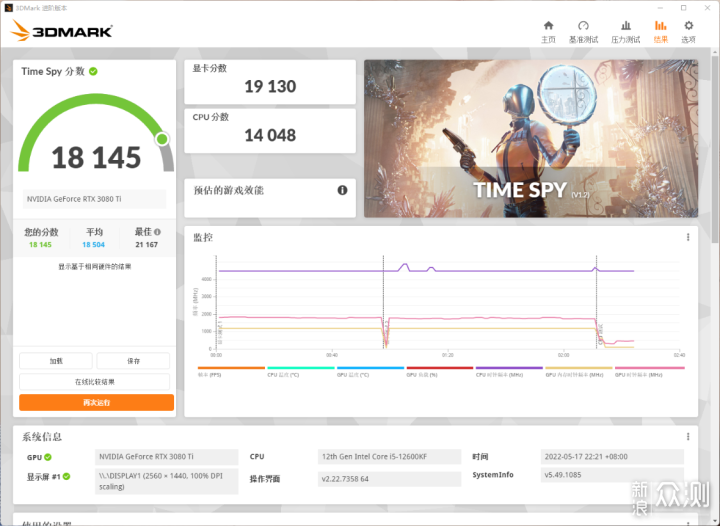Click the orange results chart icon
The width and height of the screenshot is (720, 526).
coord(661,26)
